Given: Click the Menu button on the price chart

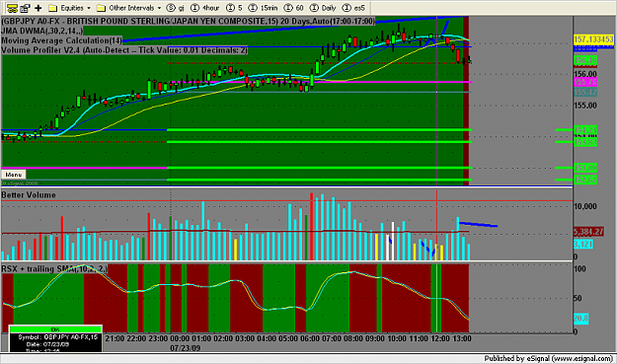Looking at the screenshot, I should [14, 175].
